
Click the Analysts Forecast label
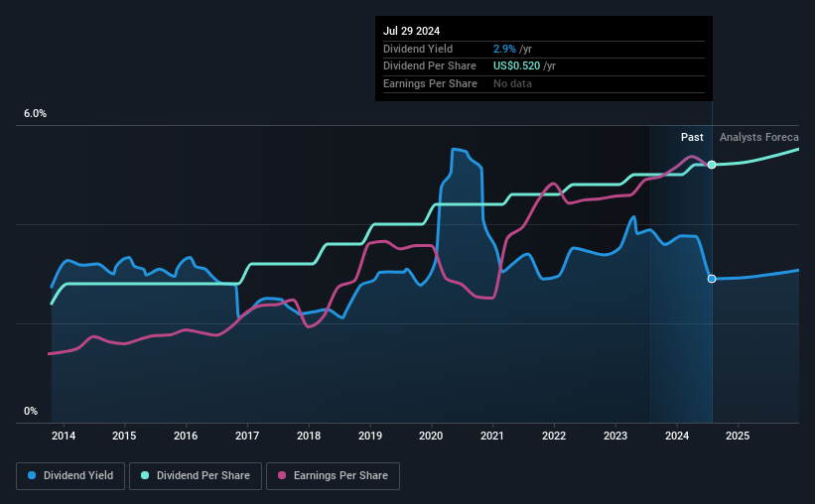(758, 137)
